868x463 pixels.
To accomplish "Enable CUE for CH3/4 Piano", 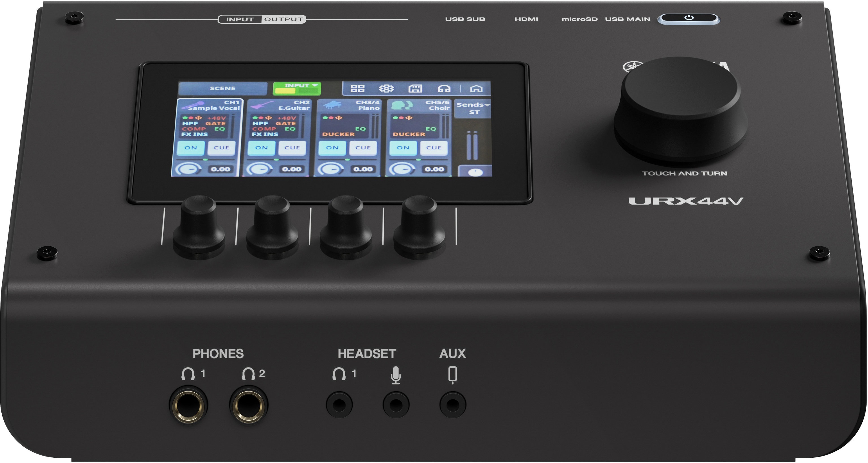I will [x=363, y=147].
